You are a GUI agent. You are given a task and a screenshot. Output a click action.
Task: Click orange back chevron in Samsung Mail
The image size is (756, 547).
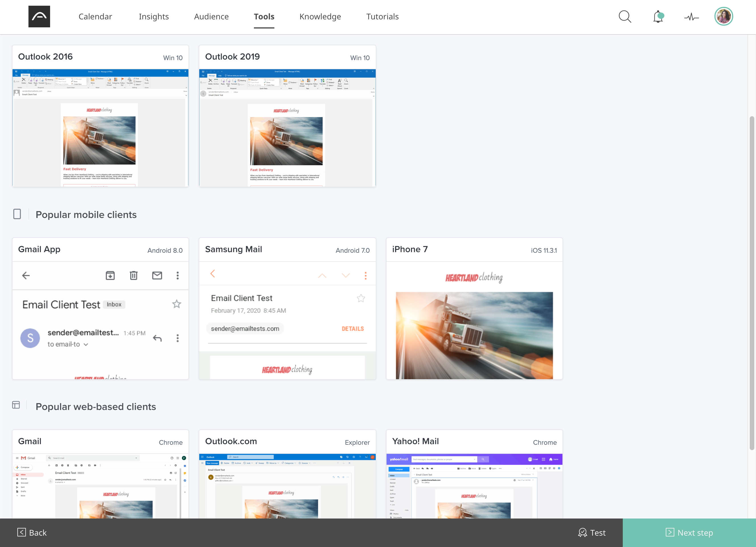coord(213,273)
